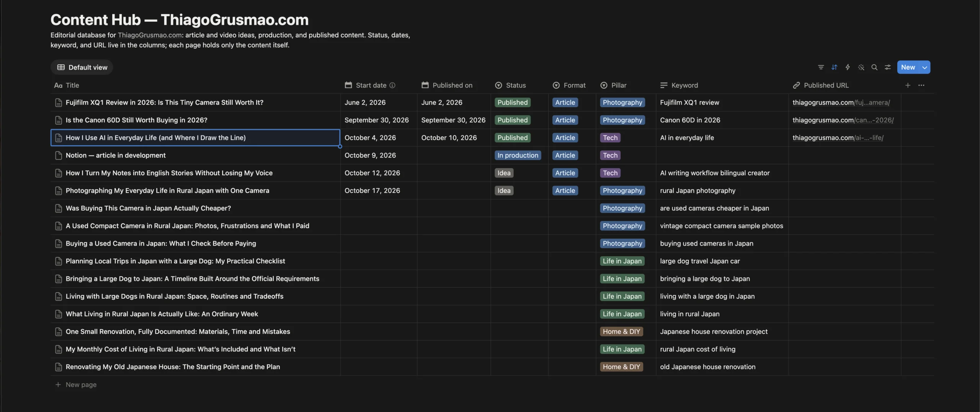Open the automations lightning bolt icon

[848, 67]
